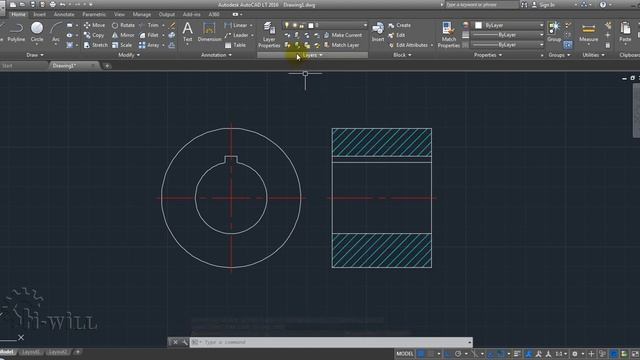Click Make Current layer button
640x360 pixels.
[x=343, y=35]
